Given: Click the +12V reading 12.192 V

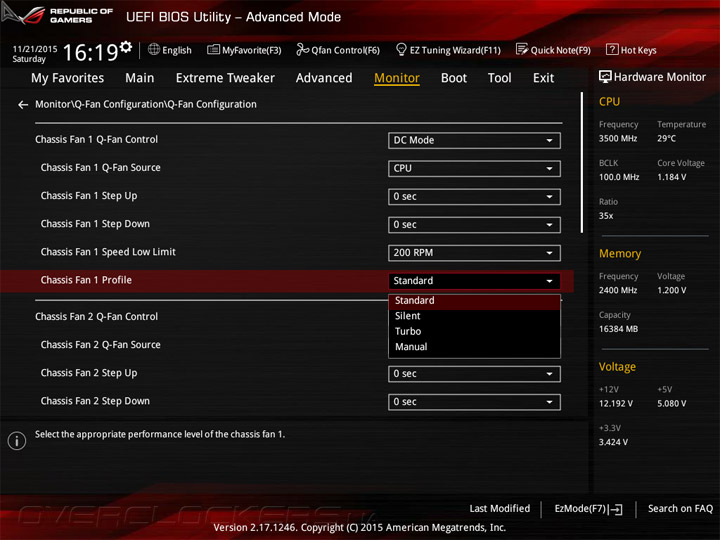Looking at the screenshot, I should coord(616,404).
